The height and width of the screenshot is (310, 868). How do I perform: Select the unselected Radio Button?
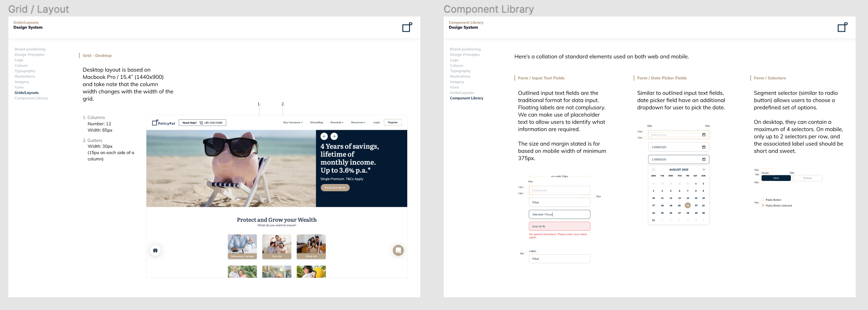pos(763,200)
